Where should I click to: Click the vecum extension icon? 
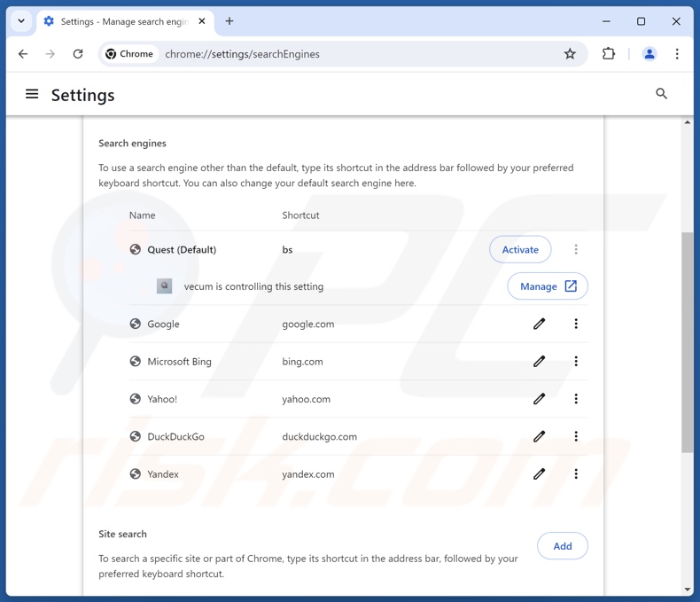[164, 286]
